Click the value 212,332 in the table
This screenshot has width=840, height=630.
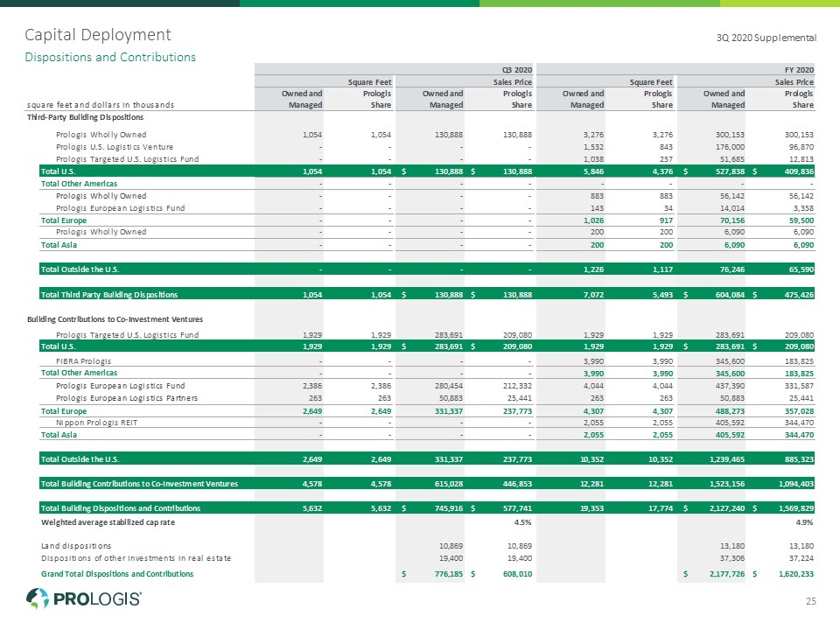[x=517, y=386]
